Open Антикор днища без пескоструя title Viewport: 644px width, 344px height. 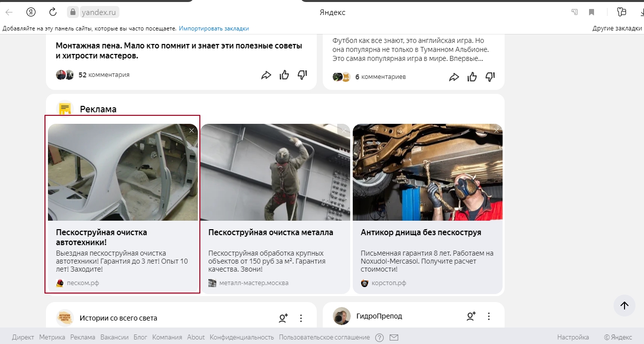[x=421, y=233]
